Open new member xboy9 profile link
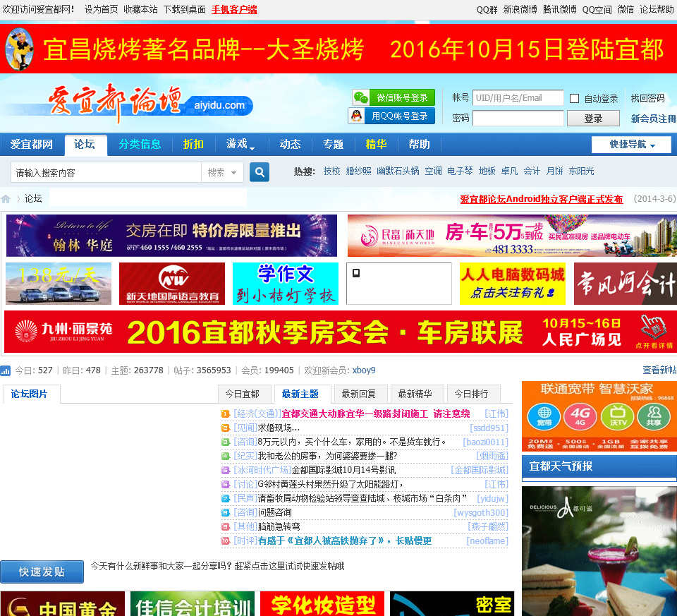Viewport: 677px width, 616px height. click(x=364, y=370)
